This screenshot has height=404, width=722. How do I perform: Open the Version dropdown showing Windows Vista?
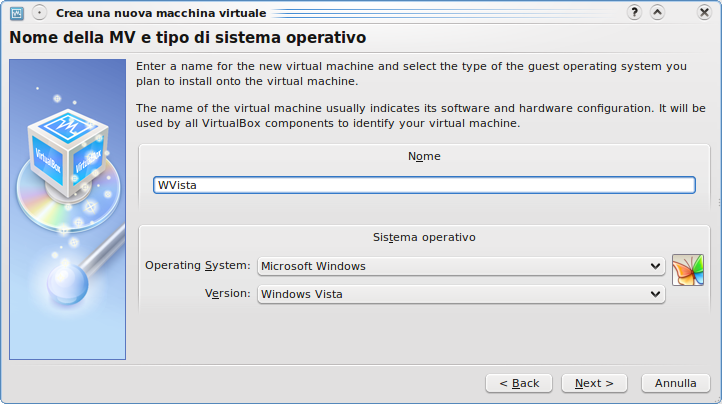coord(461,294)
